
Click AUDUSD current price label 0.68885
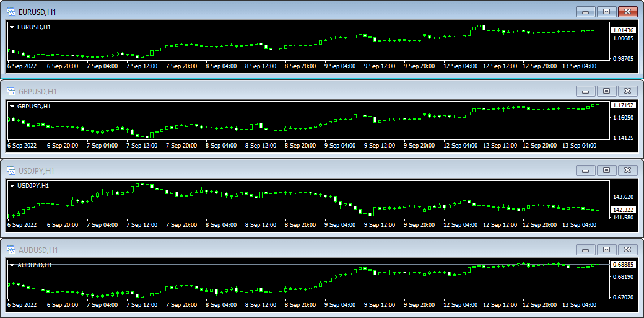pos(623,264)
